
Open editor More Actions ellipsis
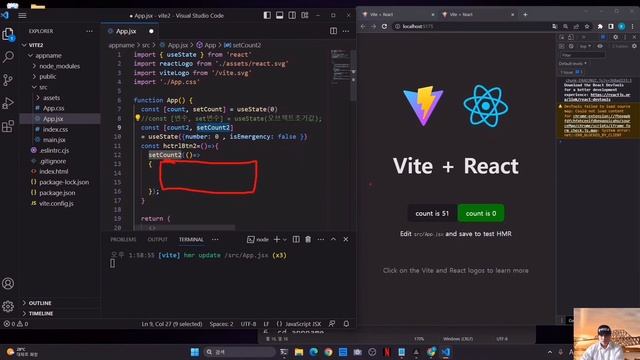[x=346, y=31]
